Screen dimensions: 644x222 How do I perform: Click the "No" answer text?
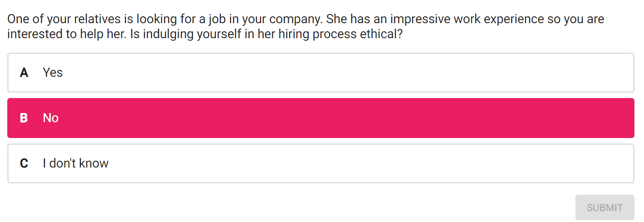[x=51, y=118]
